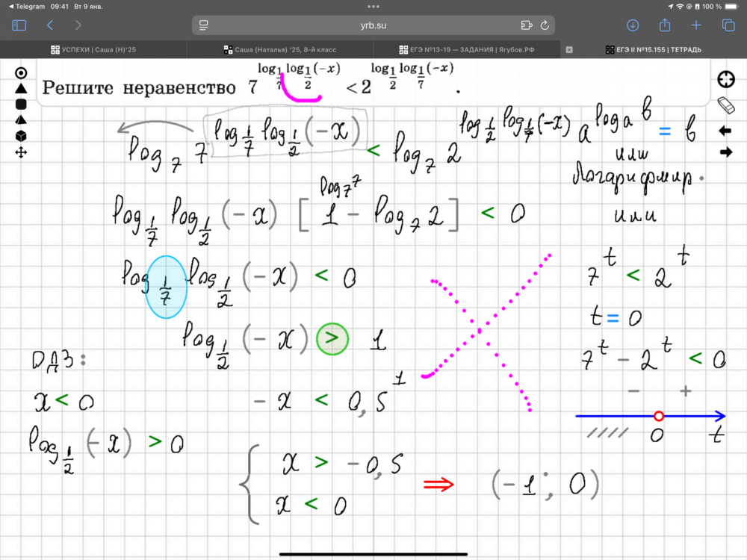Open the Safari downloads list
The image size is (747, 560).
[633, 25]
